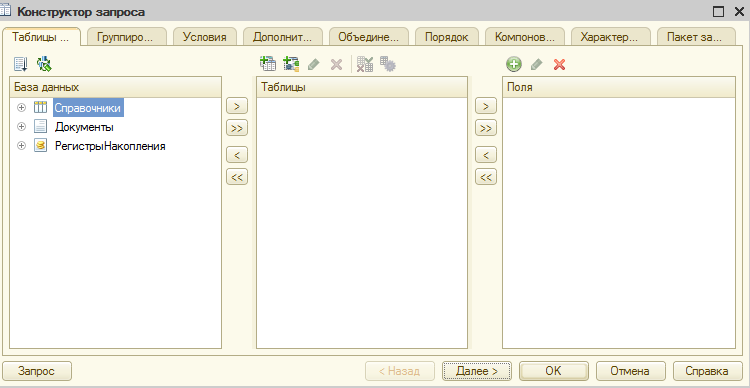Screen dimensions: 750x388
Task: Click the Отмена button
Action: (630, 371)
